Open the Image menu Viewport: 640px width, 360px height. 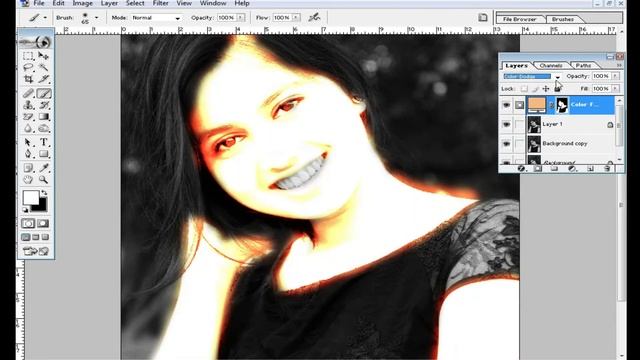point(82,3)
